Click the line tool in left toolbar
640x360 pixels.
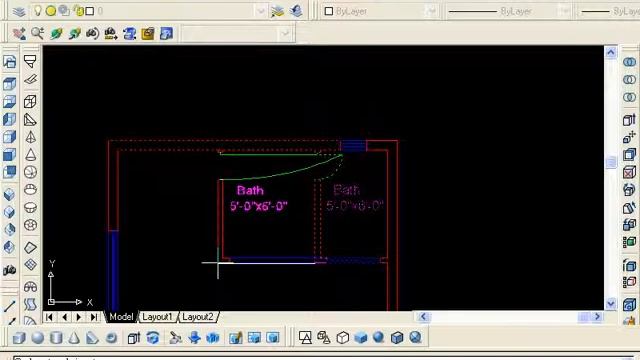(x=9, y=306)
